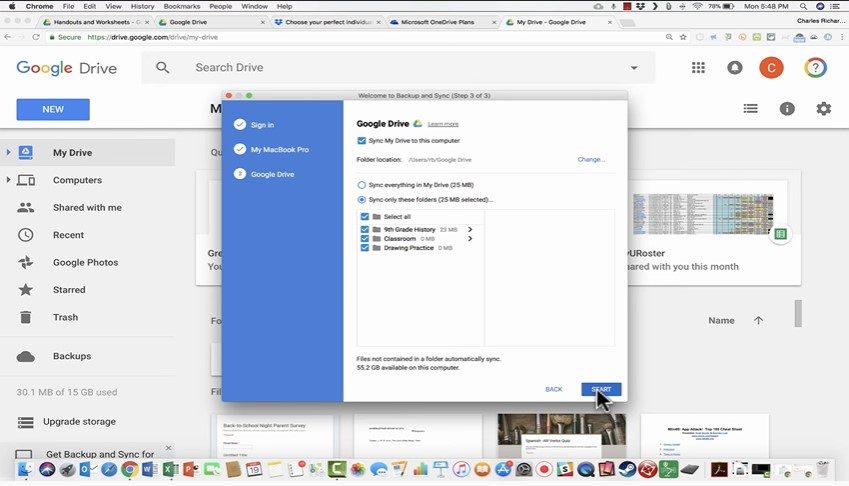Screen dimensions: 849x486
Task: Click the START button
Action: (x=601, y=389)
